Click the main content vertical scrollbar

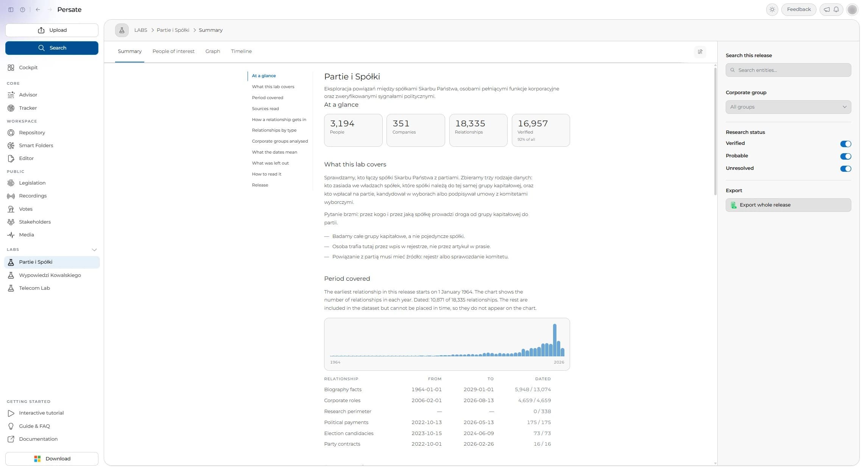click(x=715, y=132)
